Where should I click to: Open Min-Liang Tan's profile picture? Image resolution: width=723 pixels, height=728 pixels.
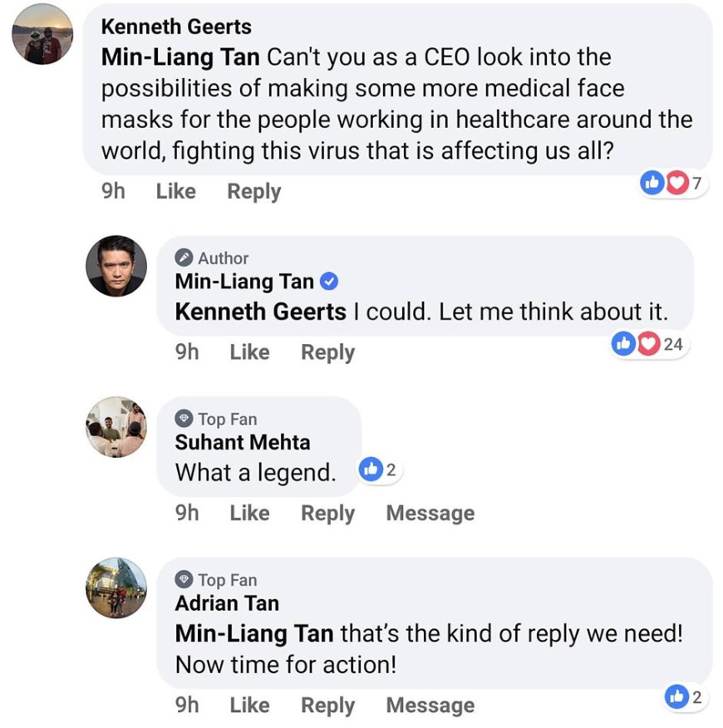point(116,265)
